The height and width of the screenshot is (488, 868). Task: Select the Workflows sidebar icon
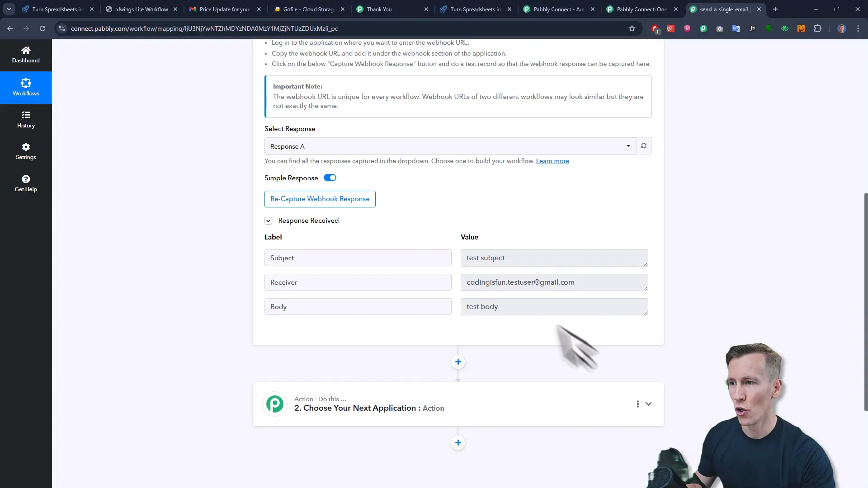click(26, 87)
